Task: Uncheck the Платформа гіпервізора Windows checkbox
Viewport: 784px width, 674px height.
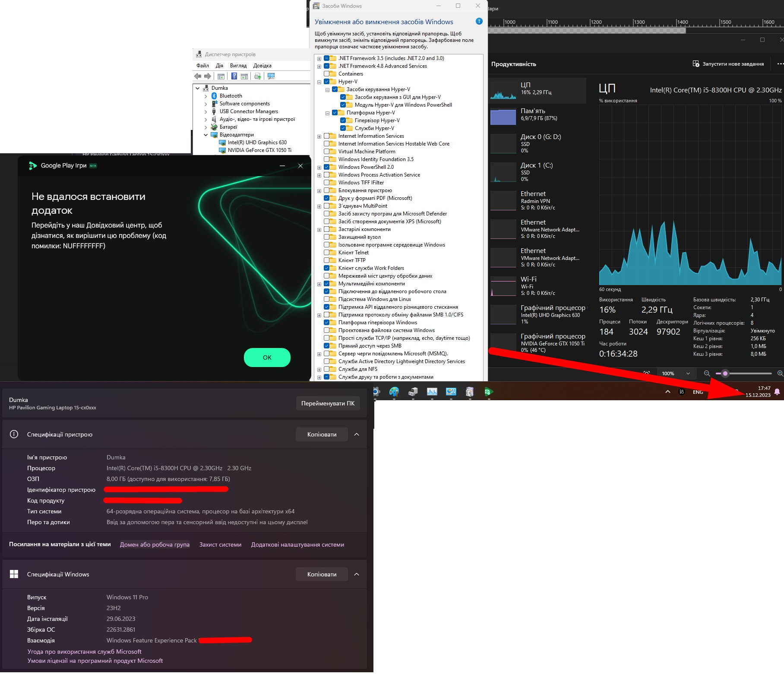Action: coord(327,323)
